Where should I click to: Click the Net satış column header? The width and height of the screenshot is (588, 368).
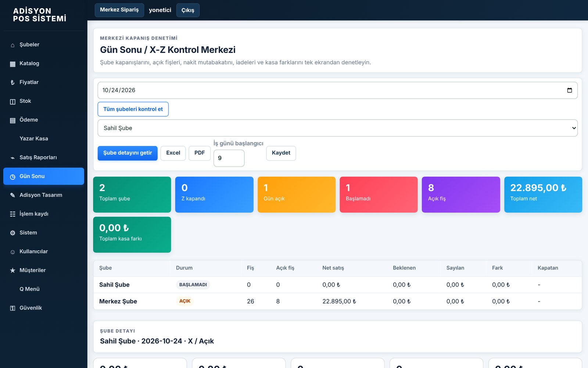(333, 268)
